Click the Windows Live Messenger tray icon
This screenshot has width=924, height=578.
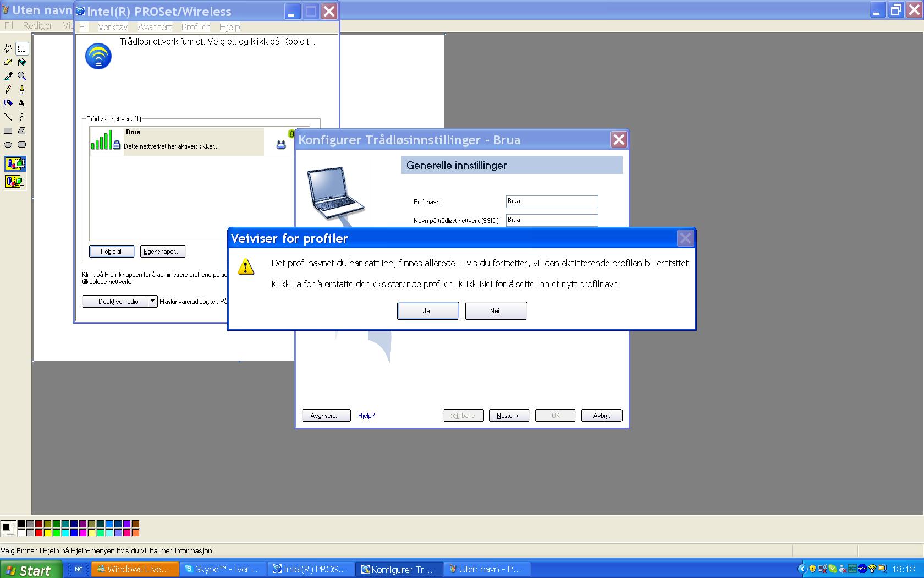[x=843, y=569]
